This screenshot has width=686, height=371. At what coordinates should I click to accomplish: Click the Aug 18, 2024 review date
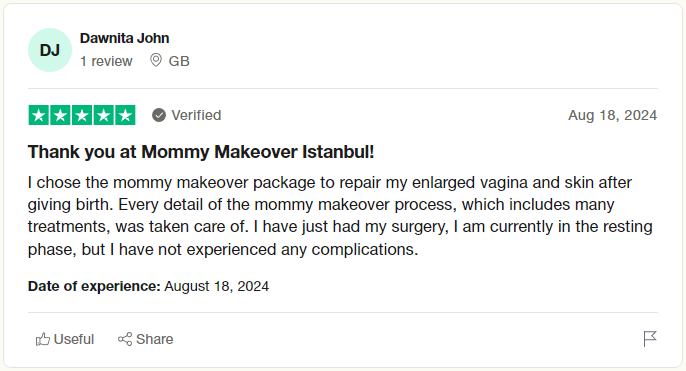click(612, 115)
